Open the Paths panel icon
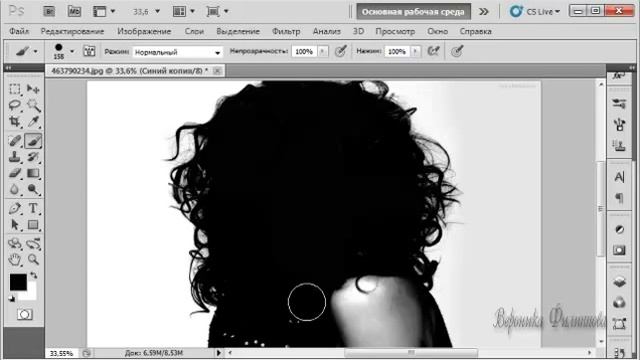Viewport: 640px width, 360px height. 619,324
